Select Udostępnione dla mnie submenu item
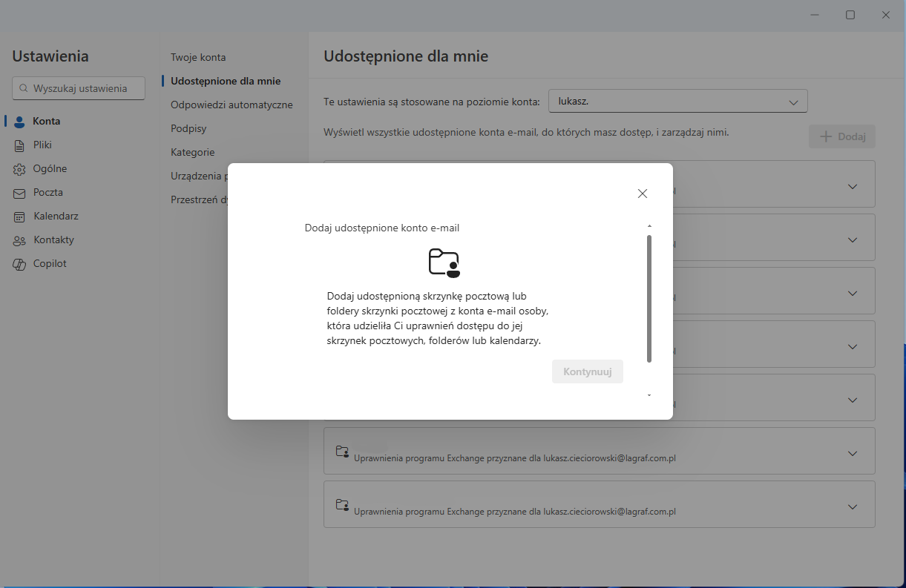 (x=226, y=81)
